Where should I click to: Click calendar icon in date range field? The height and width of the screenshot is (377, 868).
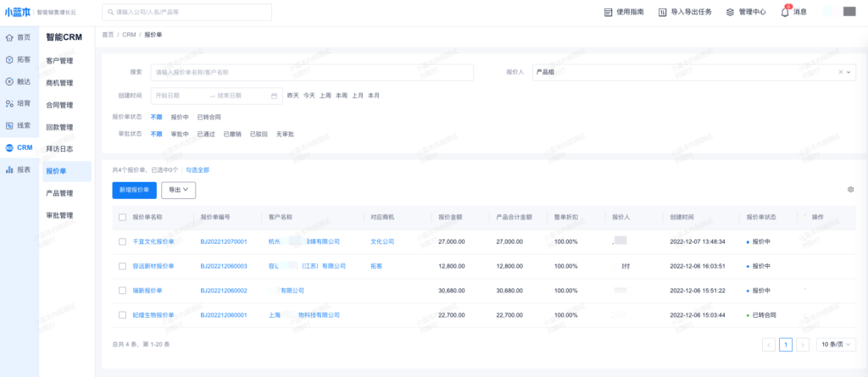pos(274,96)
